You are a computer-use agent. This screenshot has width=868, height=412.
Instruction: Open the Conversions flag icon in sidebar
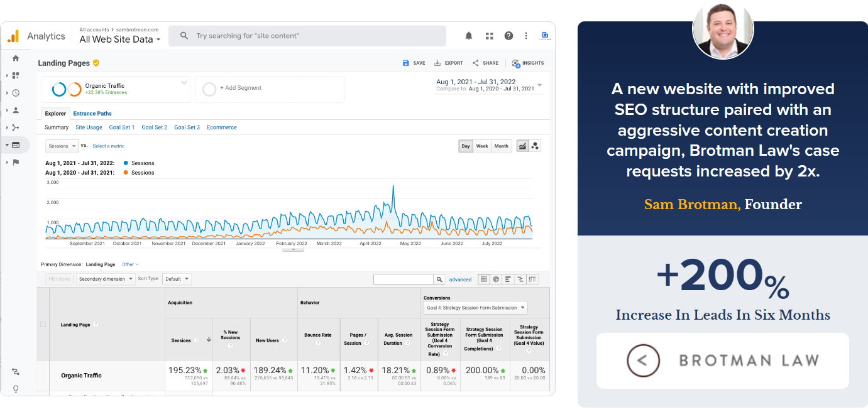[16, 162]
